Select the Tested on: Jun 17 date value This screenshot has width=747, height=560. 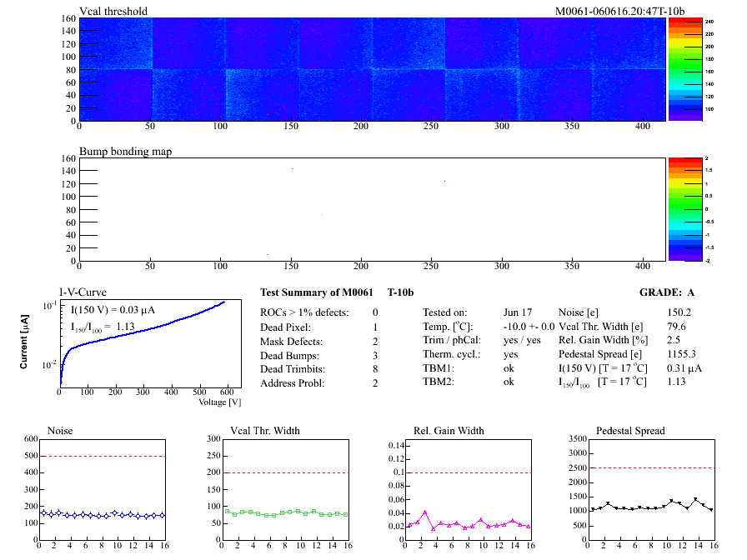tap(517, 312)
